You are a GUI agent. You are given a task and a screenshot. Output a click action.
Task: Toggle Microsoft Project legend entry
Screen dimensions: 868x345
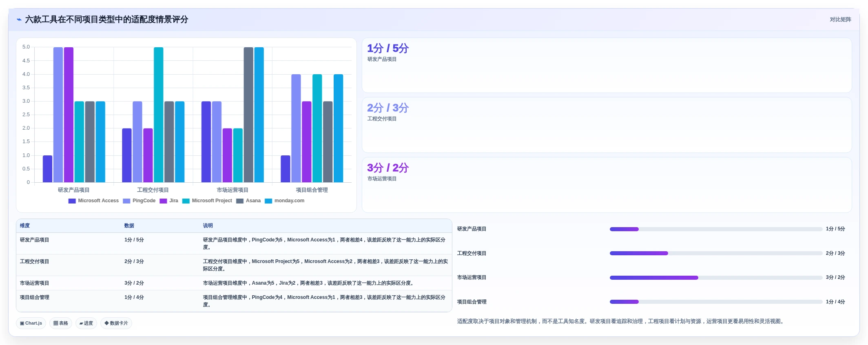click(x=207, y=201)
